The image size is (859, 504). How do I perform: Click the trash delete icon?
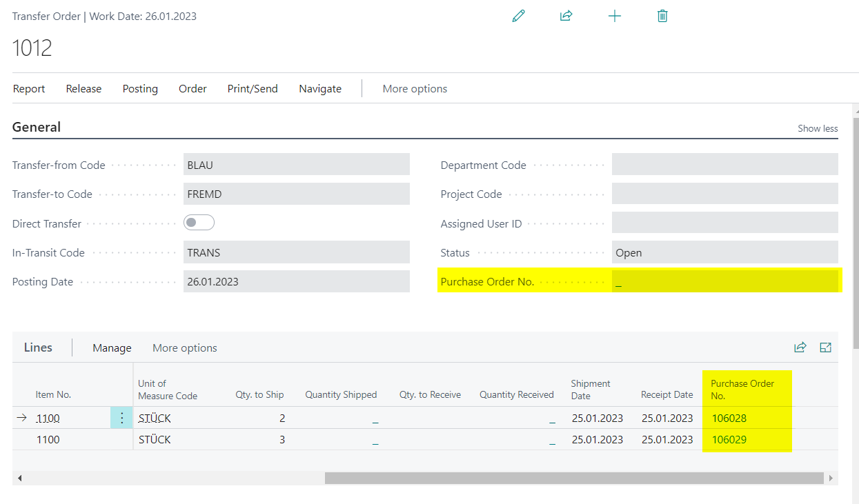pyautogui.click(x=662, y=15)
